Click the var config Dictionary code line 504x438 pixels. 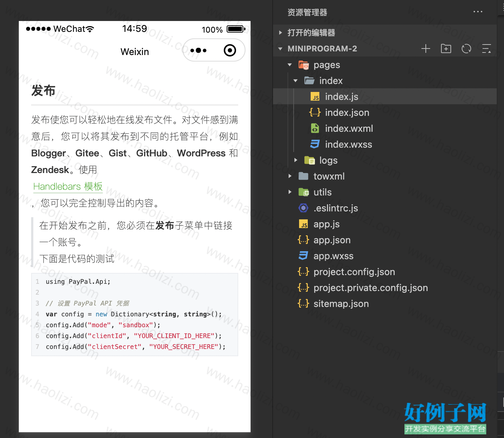(x=134, y=314)
